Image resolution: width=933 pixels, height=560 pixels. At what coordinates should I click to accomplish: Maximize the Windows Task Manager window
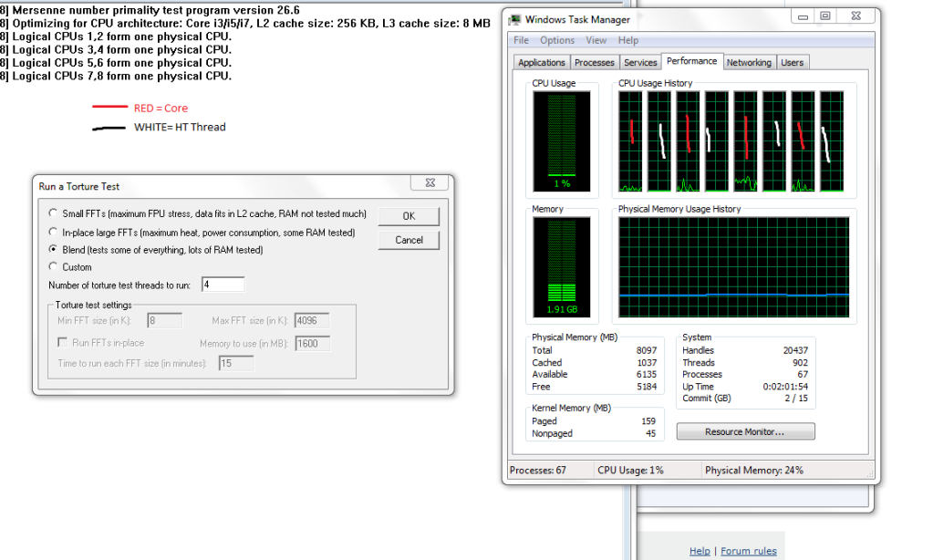tap(825, 16)
